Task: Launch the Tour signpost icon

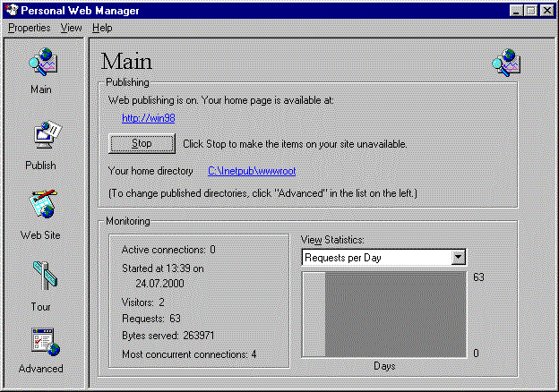Action: pos(45,276)
